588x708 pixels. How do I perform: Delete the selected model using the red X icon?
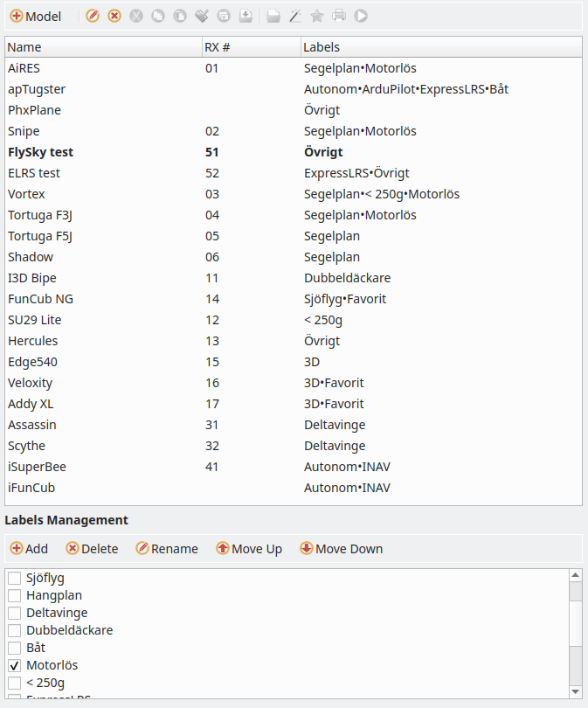pos(114,16)
